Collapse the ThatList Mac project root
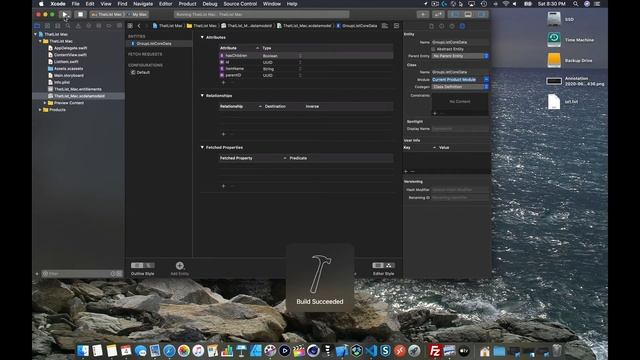The image size is (640, 360). (36, 34)
